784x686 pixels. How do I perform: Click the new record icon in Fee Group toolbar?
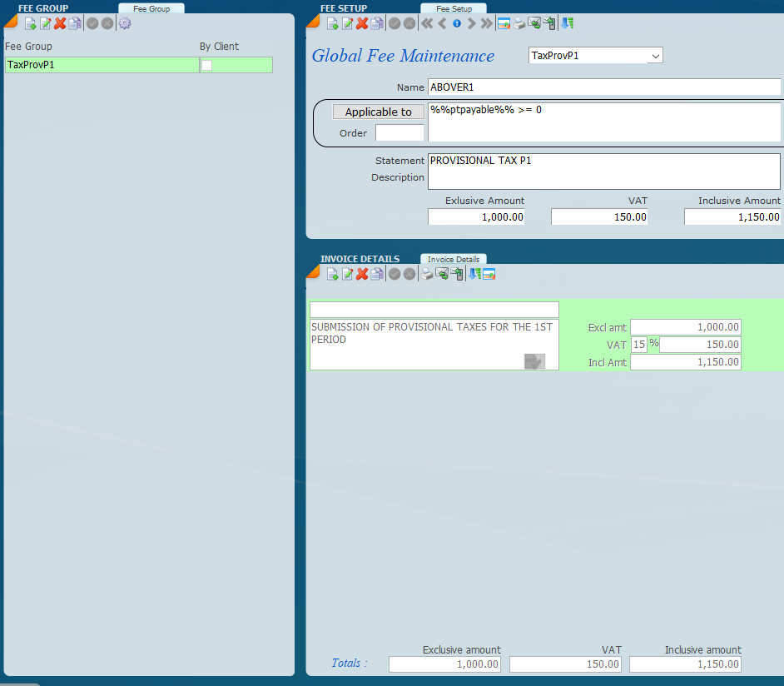30,23
